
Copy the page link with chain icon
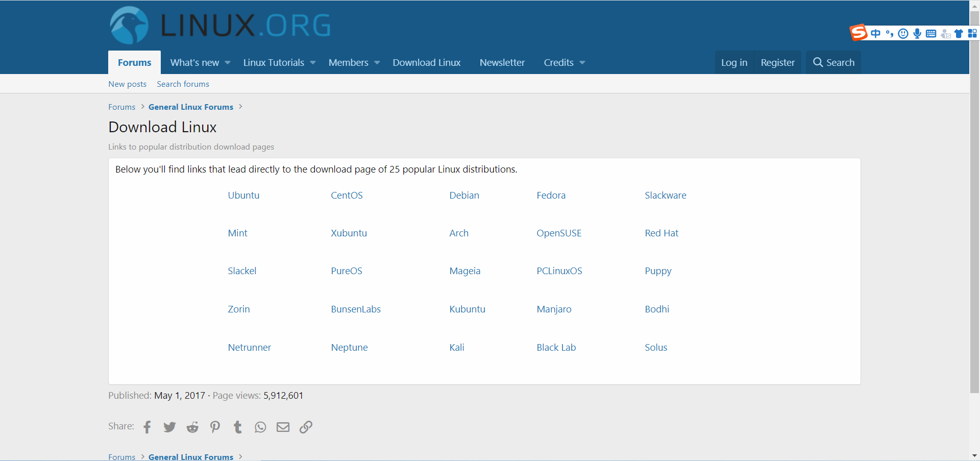306,427
